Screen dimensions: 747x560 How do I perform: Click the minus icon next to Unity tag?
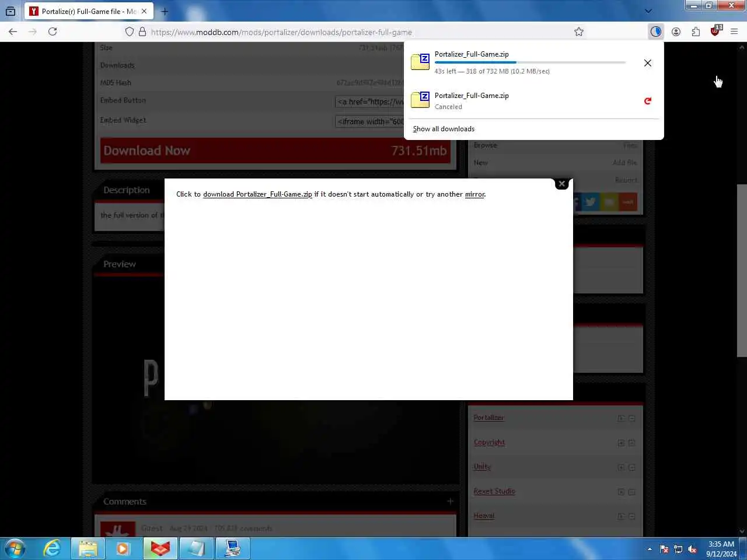[631, 467]
